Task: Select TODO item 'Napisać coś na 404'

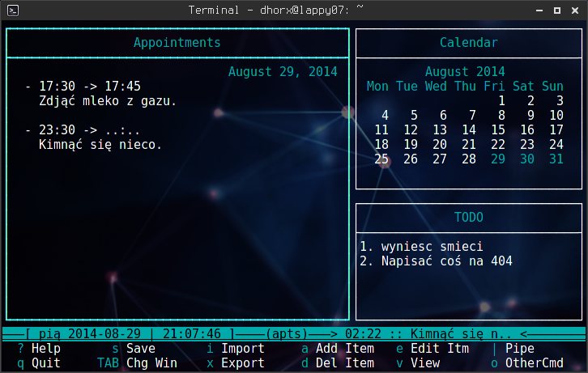Action: (x=446, y=261)
